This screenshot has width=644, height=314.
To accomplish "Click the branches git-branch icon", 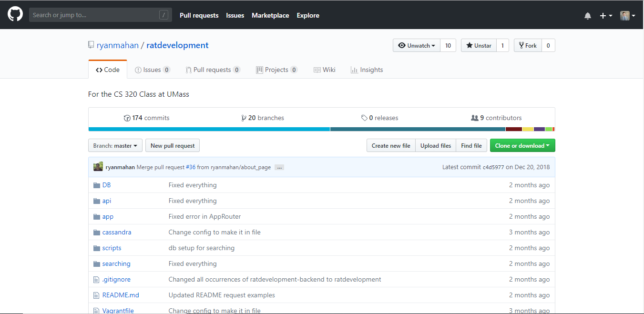I will pyautogui.click(x=244, y=118).
